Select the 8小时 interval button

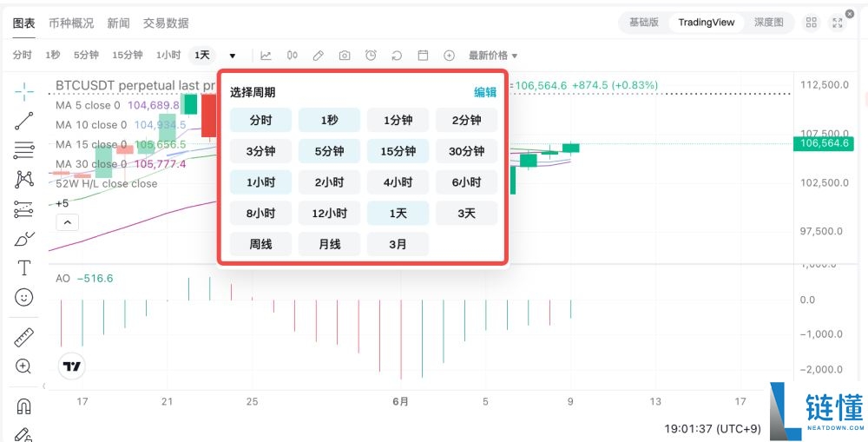(x=260, y=214)
